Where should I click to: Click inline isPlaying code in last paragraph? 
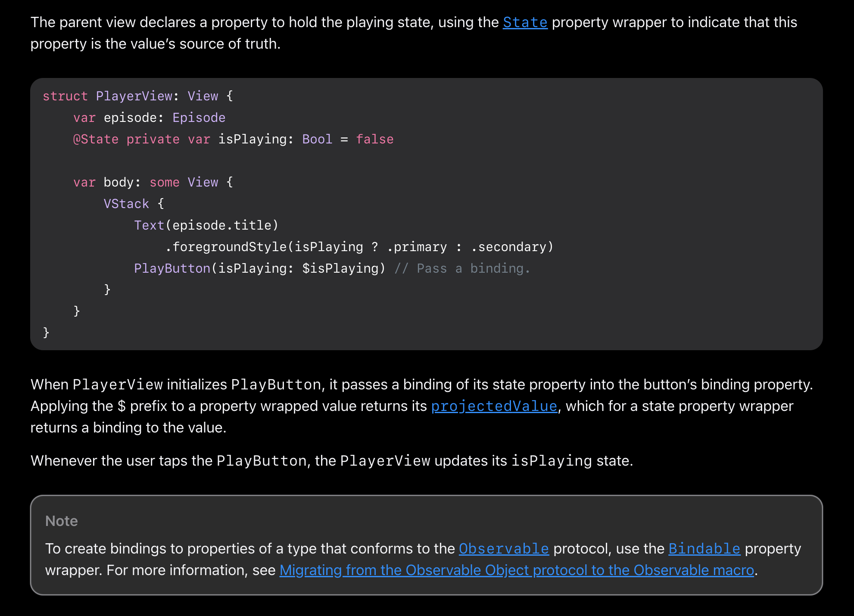pos(552,461)
